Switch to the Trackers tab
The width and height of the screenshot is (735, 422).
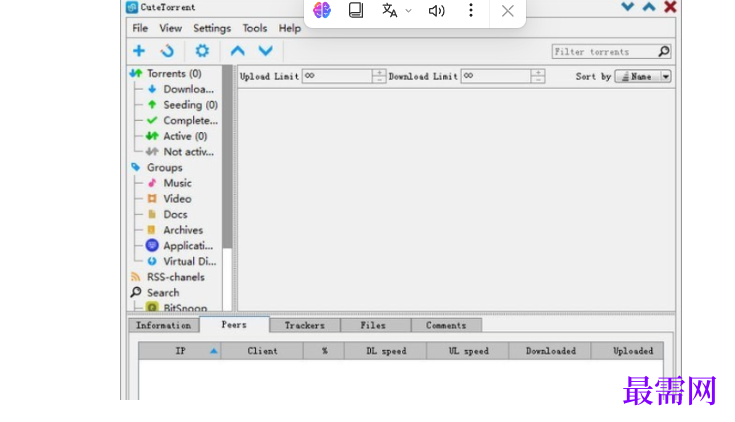[305, 325]
